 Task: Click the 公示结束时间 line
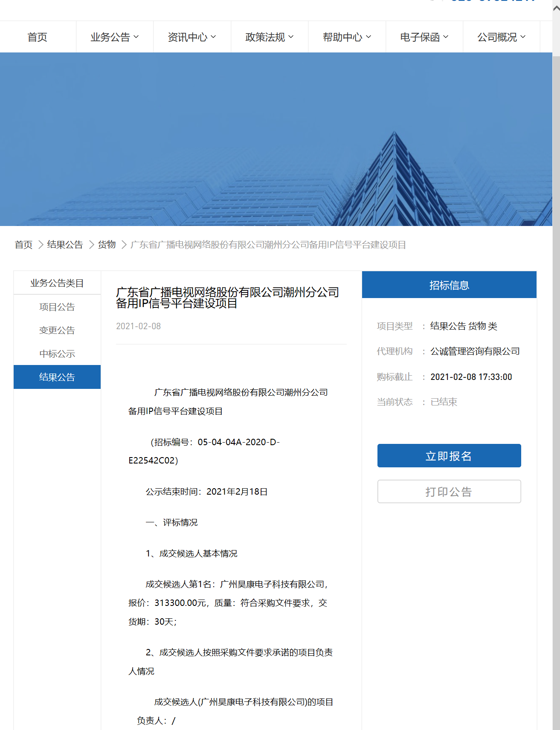click(206, 492)
